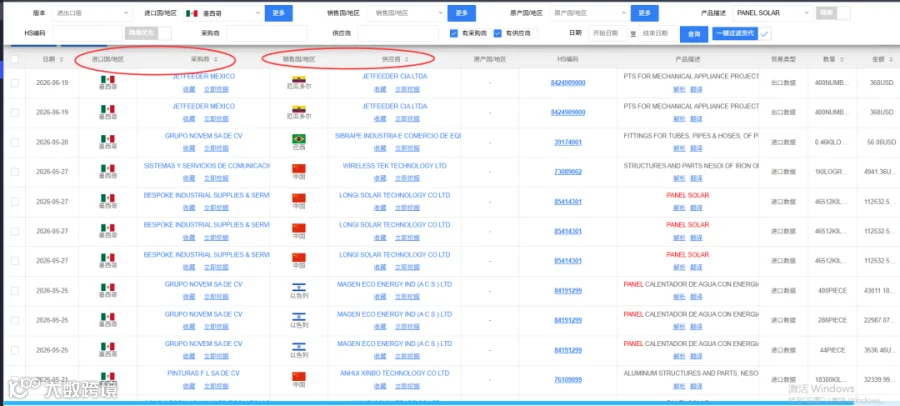The width and height of the screenshot is (900, 406).
Task: Open buyer SISTEMAS Y SERVICIOS DE COMUNICACION
Action: (207, 165)
